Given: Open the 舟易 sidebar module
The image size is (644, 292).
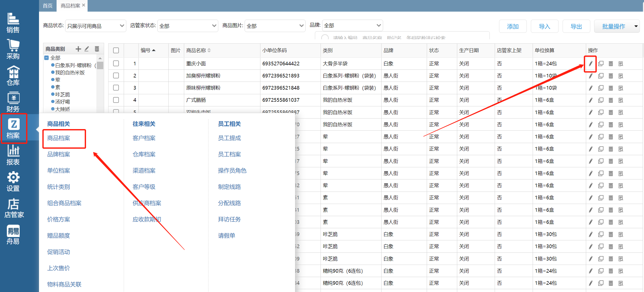Looking at the screenshot, I should (13, 234).
